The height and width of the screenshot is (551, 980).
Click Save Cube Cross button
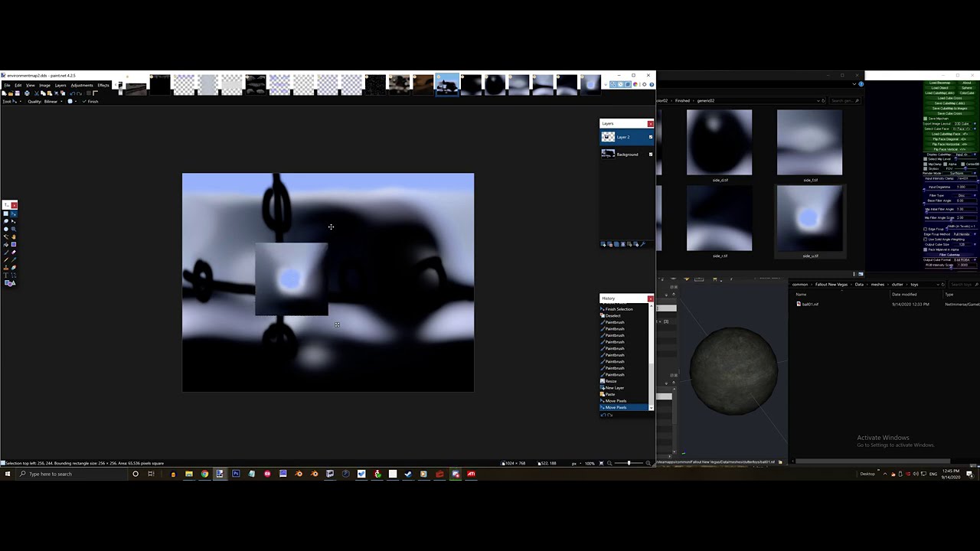(949, 113)
